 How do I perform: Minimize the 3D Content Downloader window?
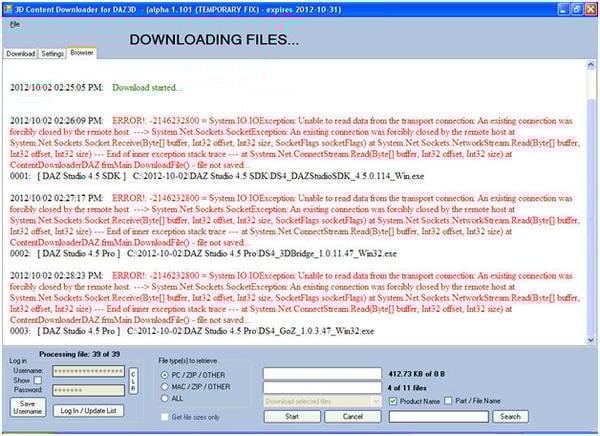pos(563,9)
